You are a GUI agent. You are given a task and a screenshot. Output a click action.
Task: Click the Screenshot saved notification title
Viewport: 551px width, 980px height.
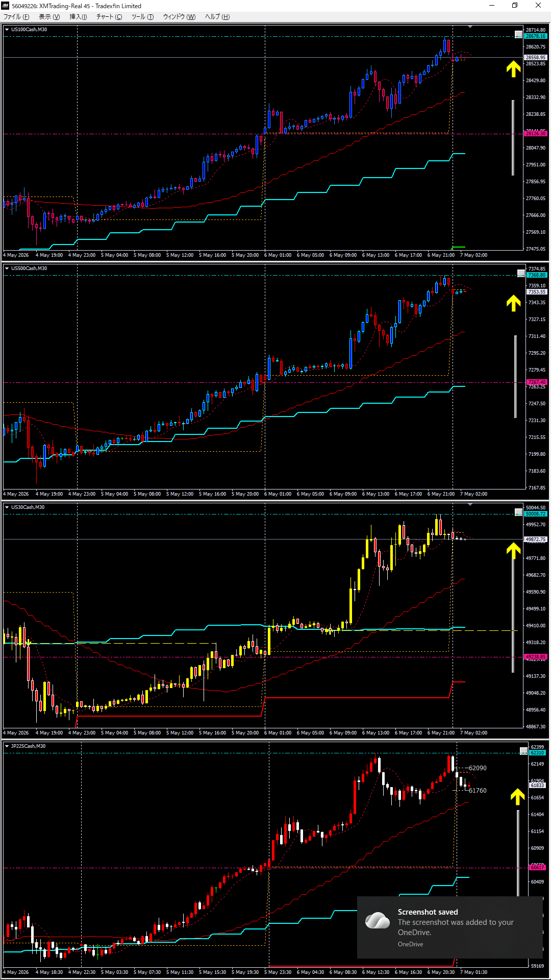click(428, 912)
